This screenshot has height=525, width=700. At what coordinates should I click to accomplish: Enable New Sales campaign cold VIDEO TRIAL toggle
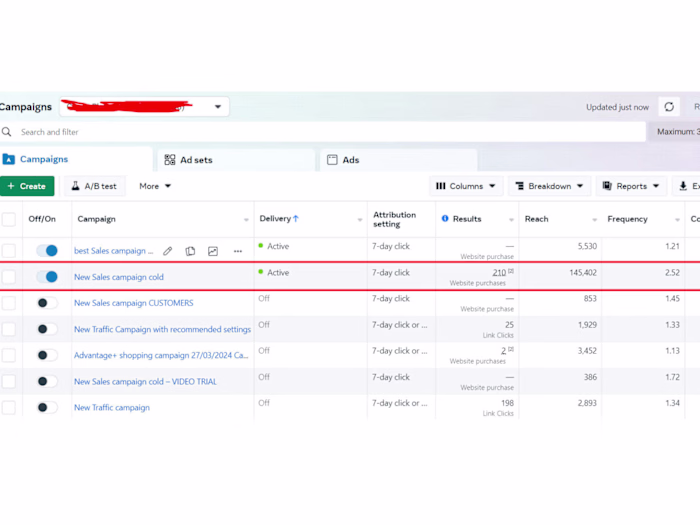(x=47, y=381)
